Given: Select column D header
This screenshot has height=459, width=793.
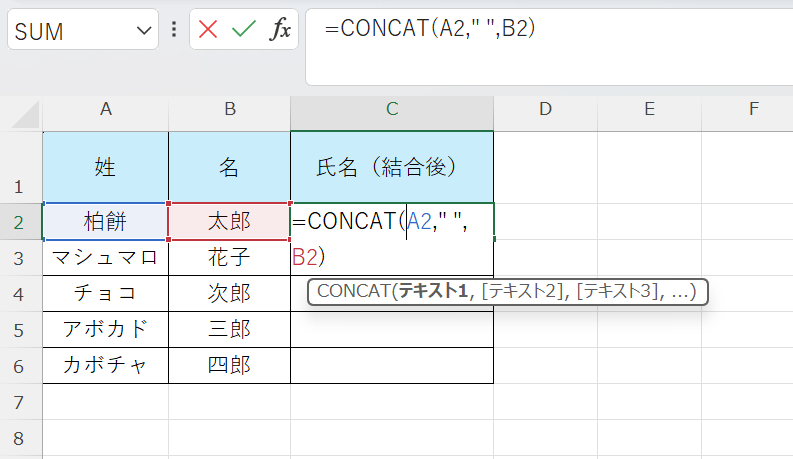Looking at the screenshot, I should click(x=545, y=109).
